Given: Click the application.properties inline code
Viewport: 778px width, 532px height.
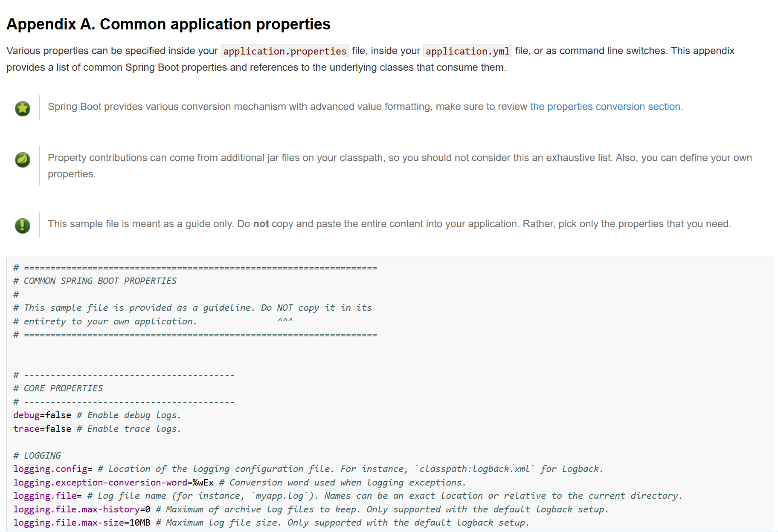Looking at the screenshot, I should [x=285, y=51].
